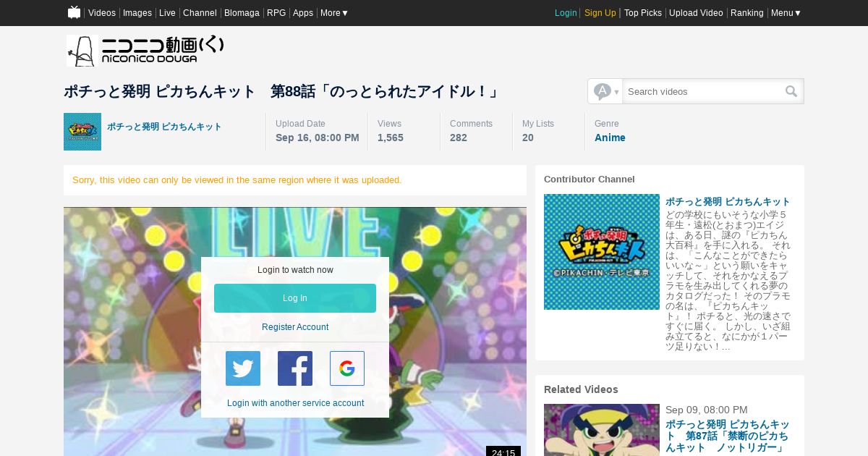
Task: Open the Anime genre link
Action: tap(610, 138)
